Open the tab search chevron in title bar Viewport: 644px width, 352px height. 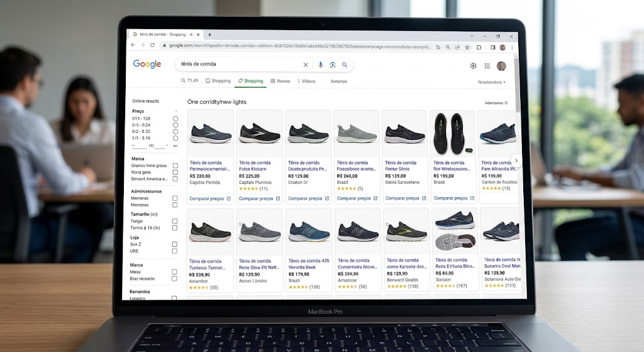point(472,36)
